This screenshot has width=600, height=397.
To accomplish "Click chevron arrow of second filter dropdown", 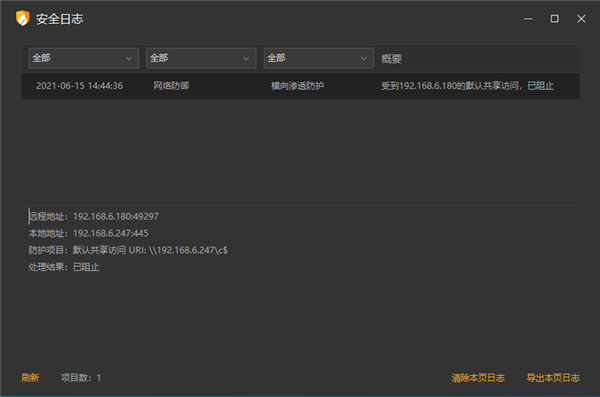I will click(x=246, y=59).
